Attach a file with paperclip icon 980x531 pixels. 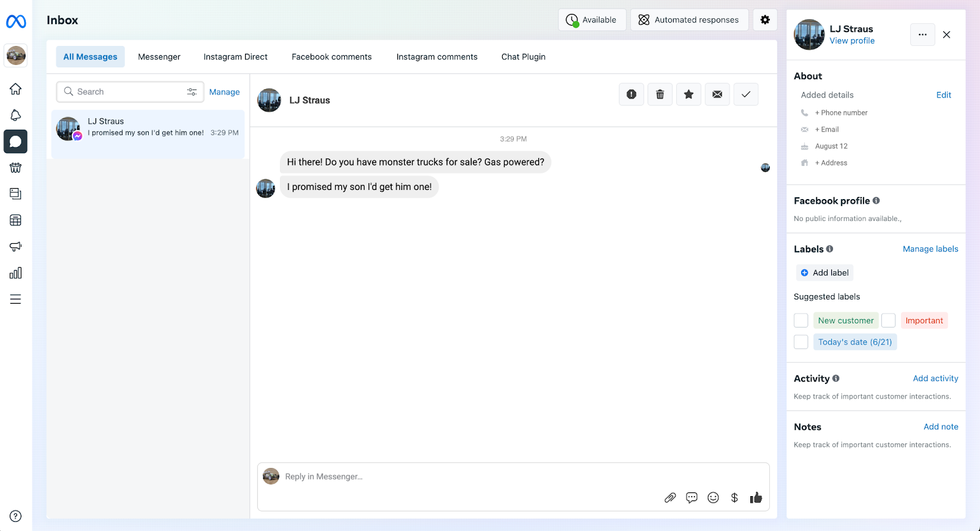[x=670, y=497]
